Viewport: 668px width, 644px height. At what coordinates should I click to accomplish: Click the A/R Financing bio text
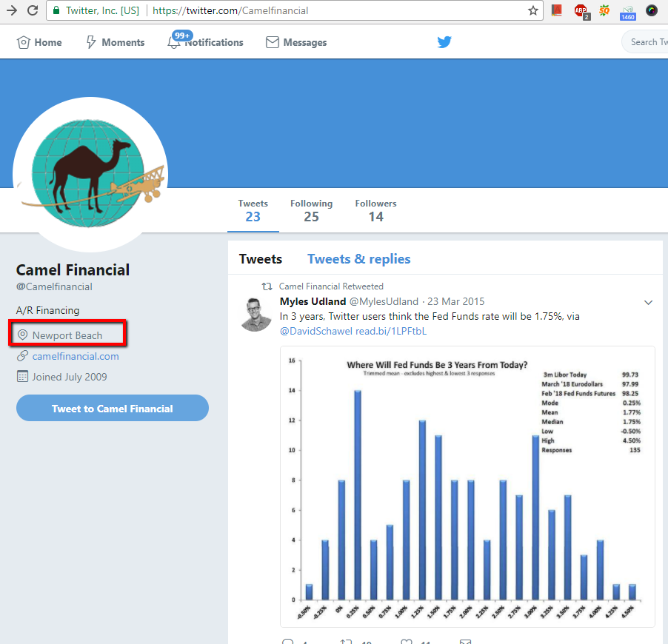point(47,310)
